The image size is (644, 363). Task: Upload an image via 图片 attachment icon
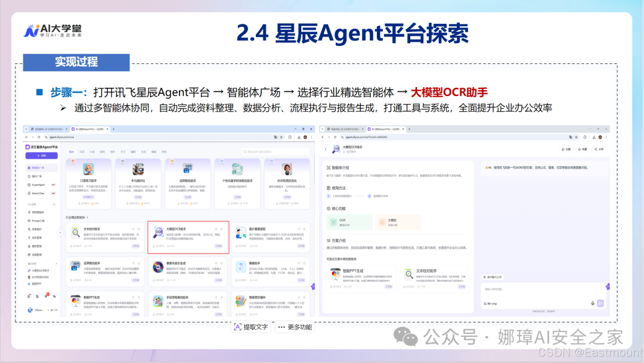click(x=491, y=304)
